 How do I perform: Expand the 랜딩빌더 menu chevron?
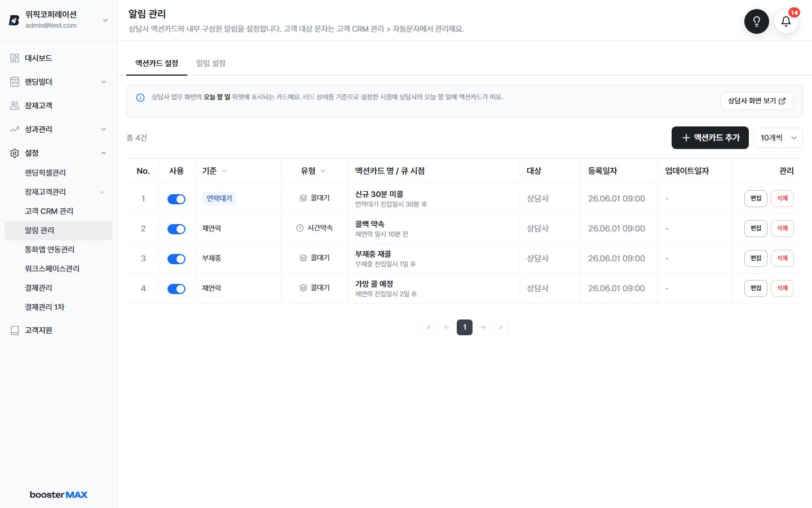(x=104, y=82)
